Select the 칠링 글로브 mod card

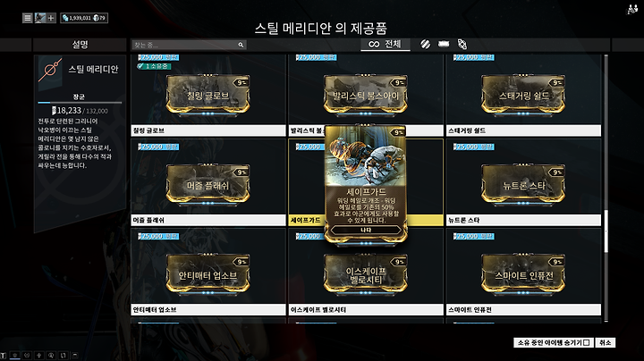pyautogui.click(x=208, y=95)
